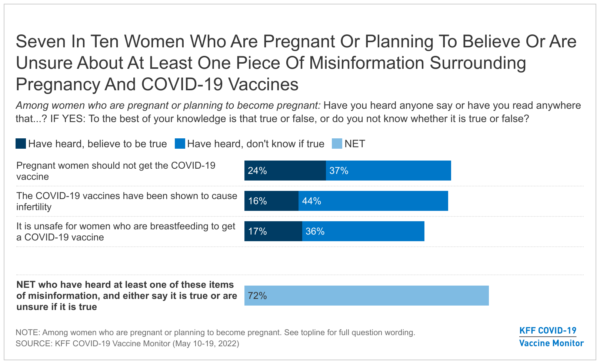Click the 37% blue bar segment
The image size is (600, 364).
click(388, 171)
